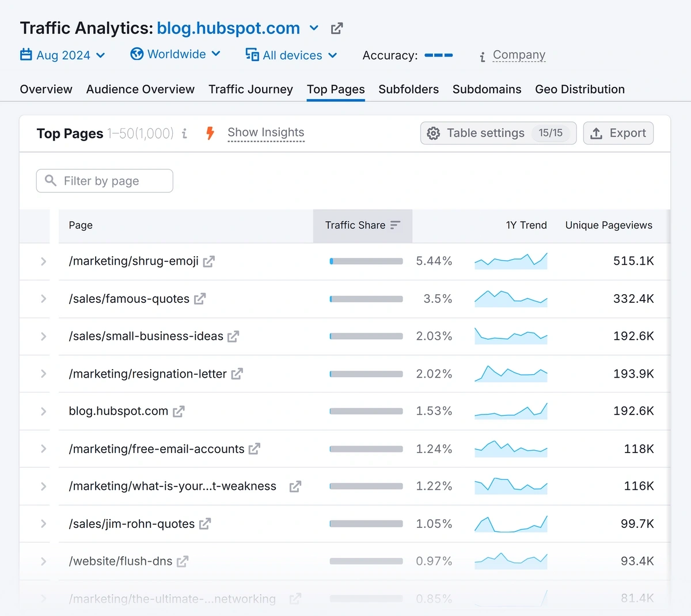Expand the /sales/small-business-ideas row
This screenshot has width=691, height=616.
(x=43, y=336)
